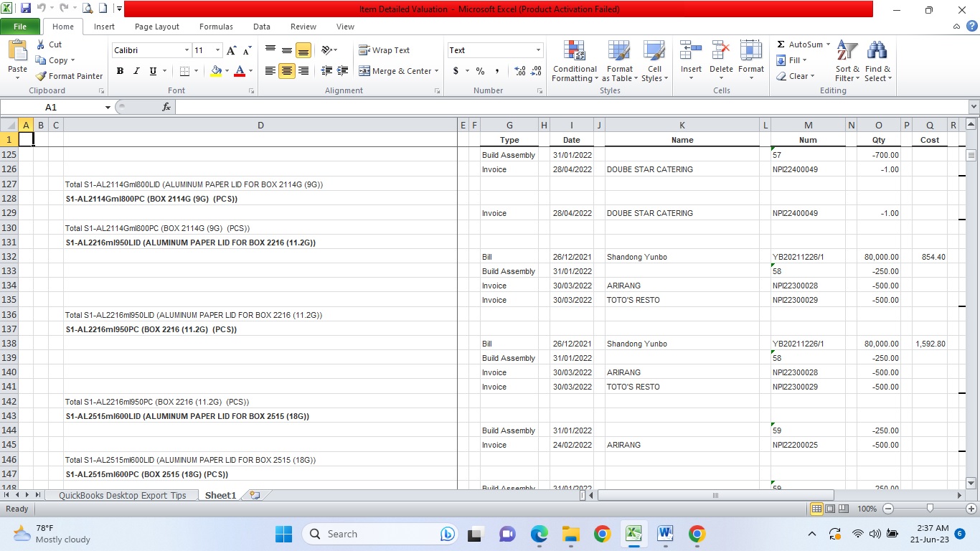The height and width of the screenshot is (551, 980).
Task: Toggle Center horizontal alignment
Action: tap(287, 71)
